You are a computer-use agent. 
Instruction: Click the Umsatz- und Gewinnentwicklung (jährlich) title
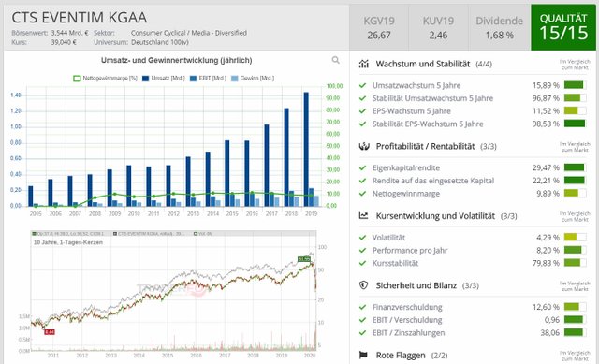(177, 60)
